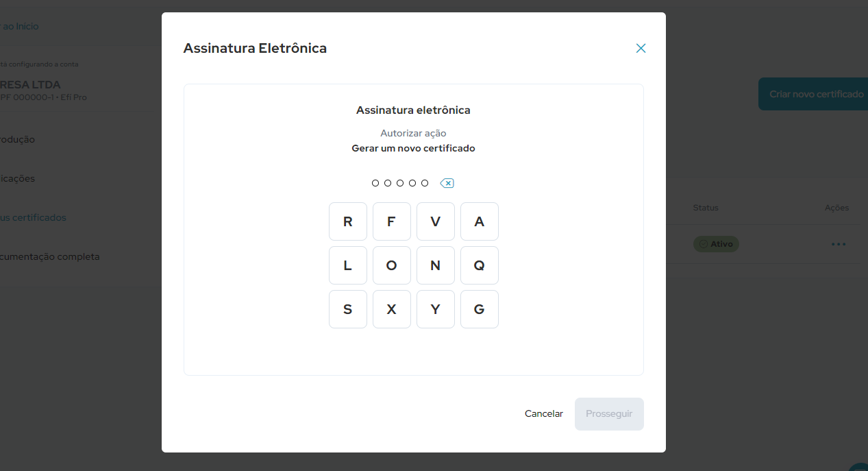Click the ao Início link
Viewport: 868px width, 471px height.
[x=21, y=26]
